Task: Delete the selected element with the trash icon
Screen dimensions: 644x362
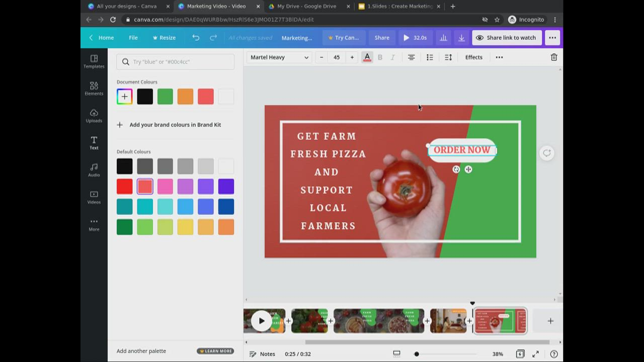Action: (553, 57)
